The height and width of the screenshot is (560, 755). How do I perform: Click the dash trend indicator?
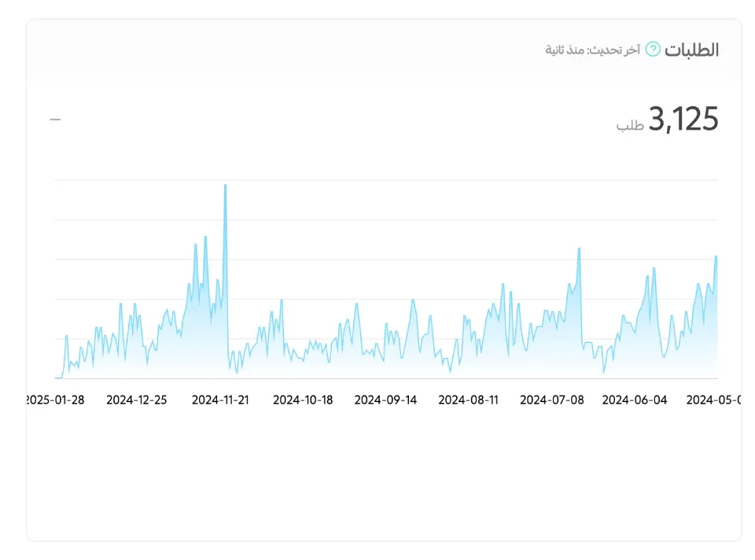[55, 120]
